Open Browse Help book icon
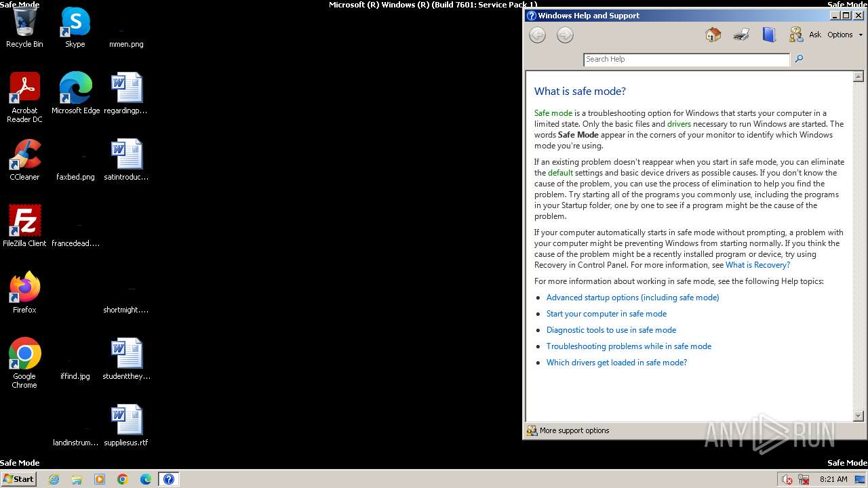Screen dimensions: 868x488 pos(768,35)
